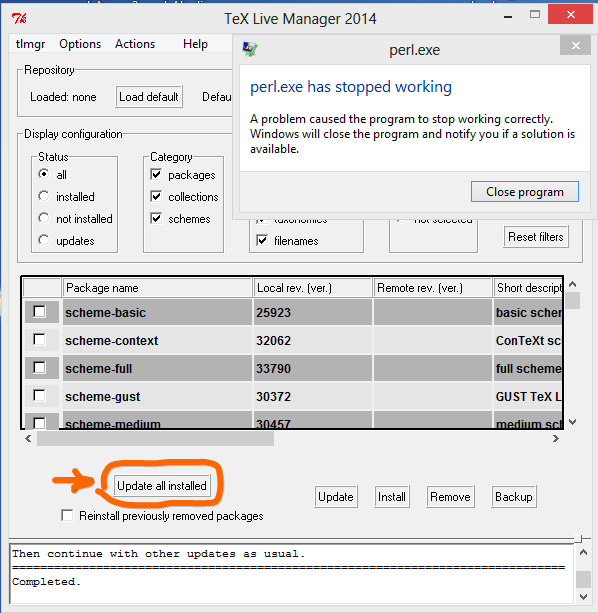The image size is (598, 613).
Task: Click the package list scroll left arrow
Action: (28, 439)
